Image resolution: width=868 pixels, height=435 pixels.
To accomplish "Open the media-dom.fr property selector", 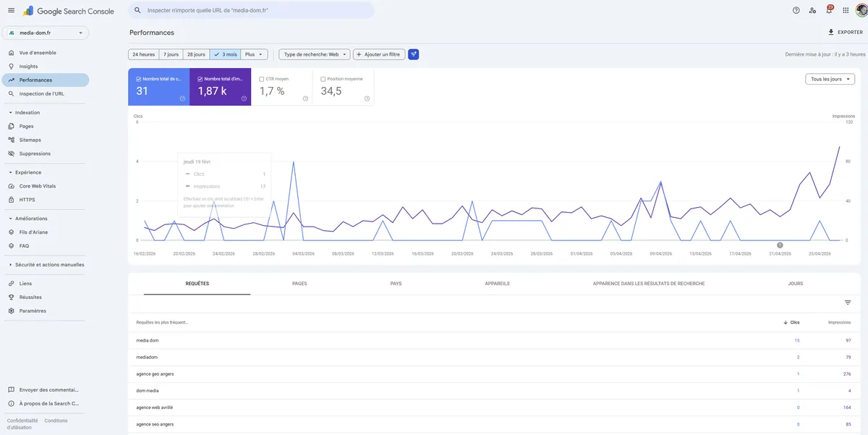I will [47, 32].
